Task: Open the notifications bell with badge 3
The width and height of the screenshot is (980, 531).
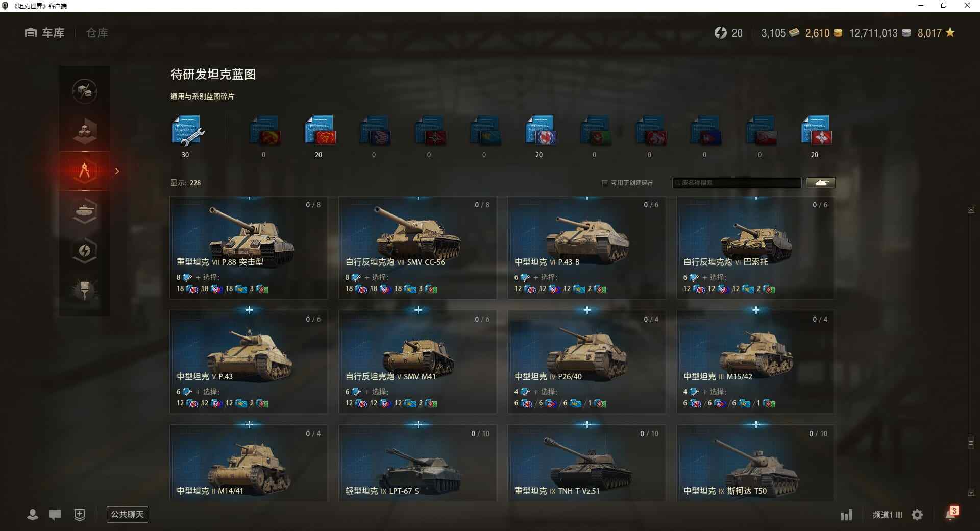Action: (951, 513)
